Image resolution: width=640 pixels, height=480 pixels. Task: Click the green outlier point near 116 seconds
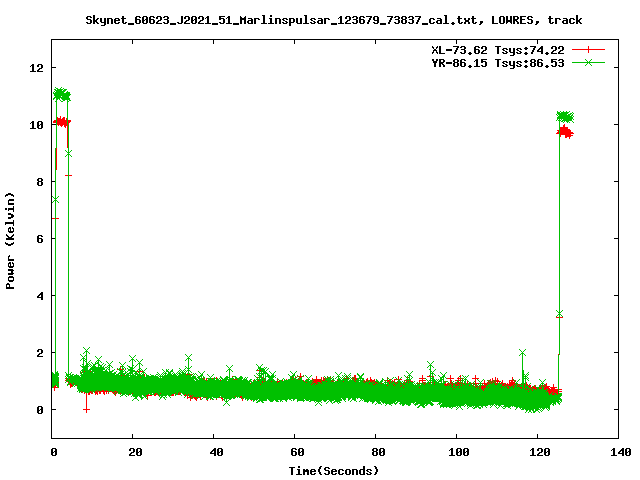[522, 352]
